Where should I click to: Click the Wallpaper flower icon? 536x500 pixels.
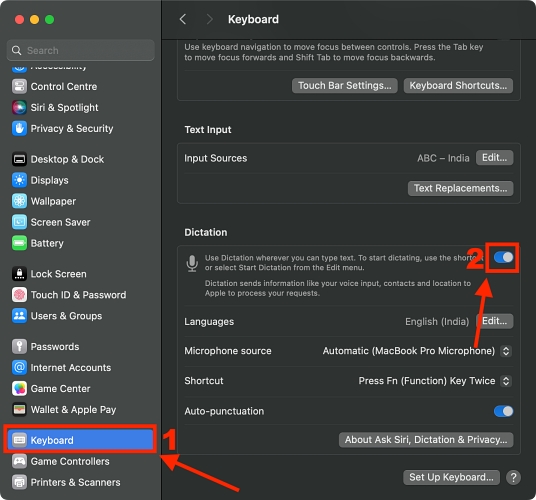coord(19,201)
